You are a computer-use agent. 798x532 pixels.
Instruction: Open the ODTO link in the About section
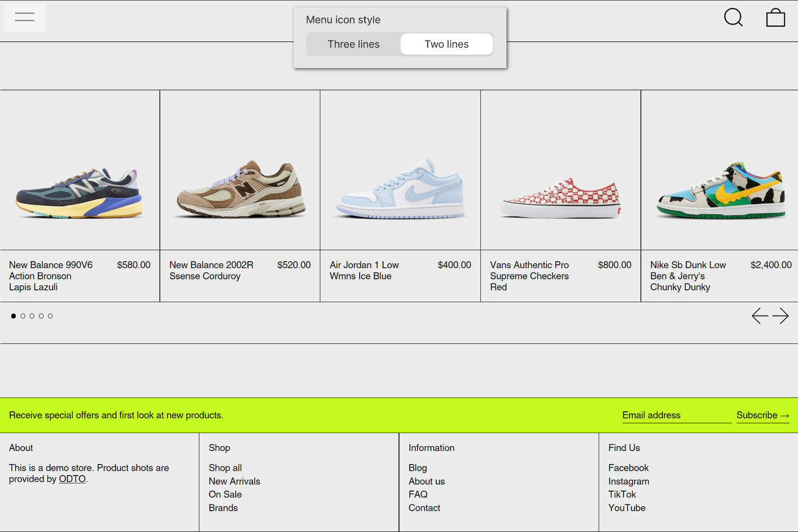(x=72, y=479)
